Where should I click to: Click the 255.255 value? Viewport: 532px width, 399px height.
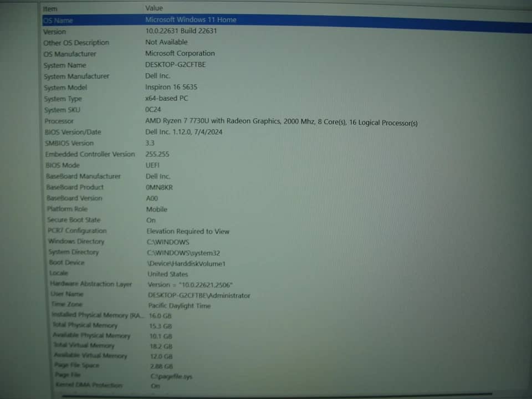157,154
